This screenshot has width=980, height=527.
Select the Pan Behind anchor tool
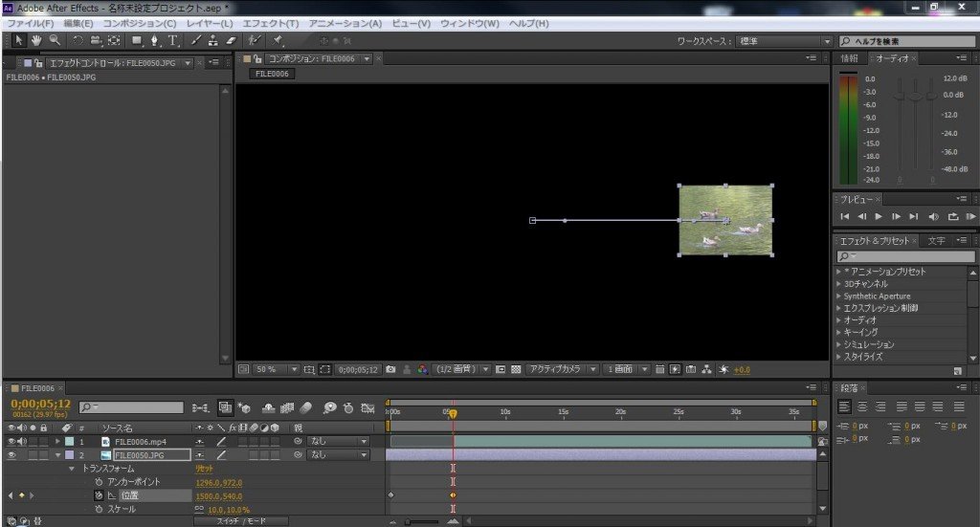[114, 40]
